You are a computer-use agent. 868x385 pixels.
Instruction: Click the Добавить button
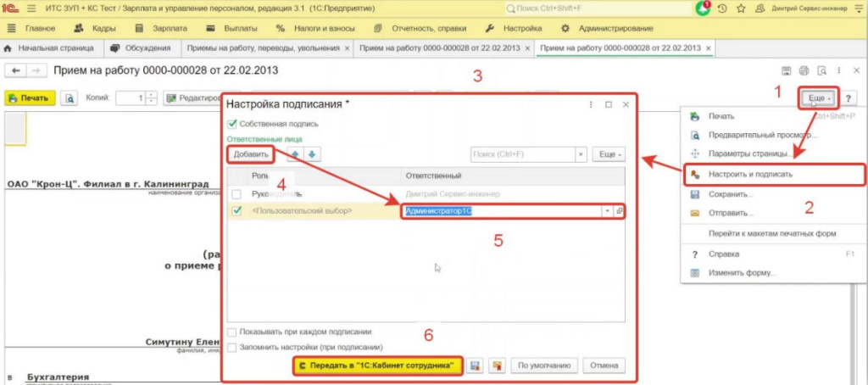point(251,154)
